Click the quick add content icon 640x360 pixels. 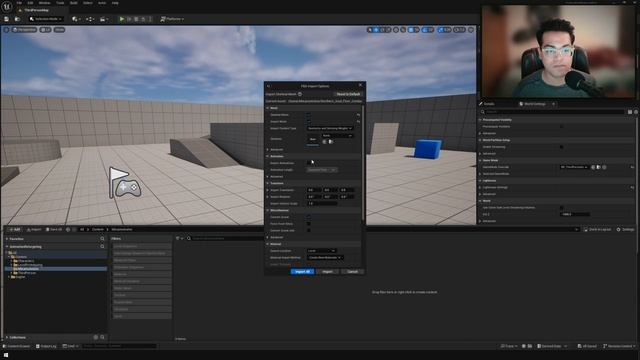(76, 19)
